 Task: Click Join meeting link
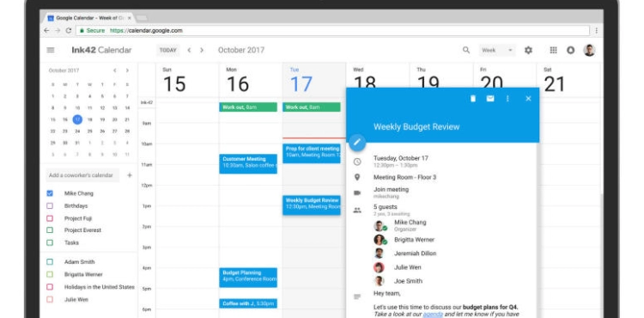click(x=391, y=189)
